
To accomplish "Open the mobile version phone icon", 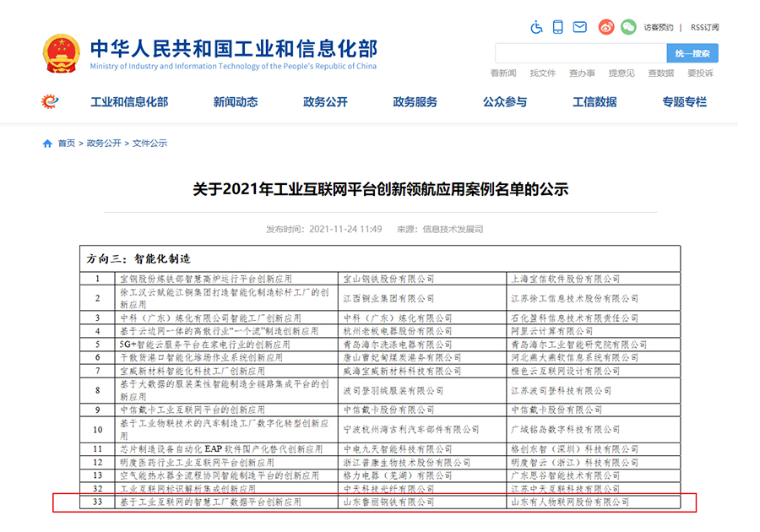I will click(x=558, y=27).
